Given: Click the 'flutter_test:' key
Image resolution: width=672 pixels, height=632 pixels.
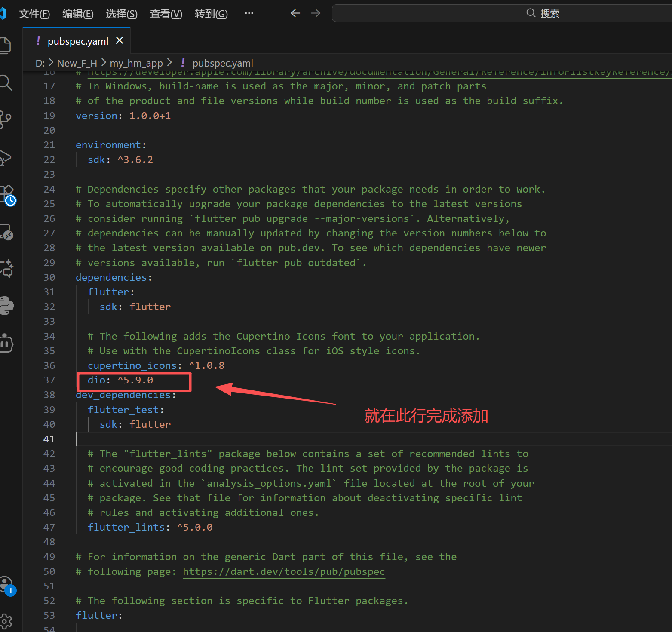Looking at the screenshot, I should [126, 410].
